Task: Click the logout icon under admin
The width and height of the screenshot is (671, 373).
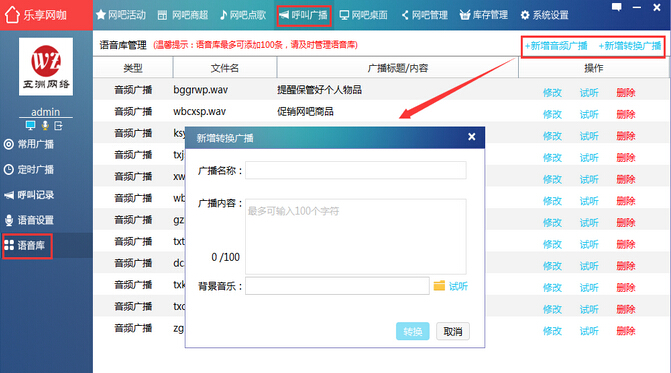Action: pos(58,125)
